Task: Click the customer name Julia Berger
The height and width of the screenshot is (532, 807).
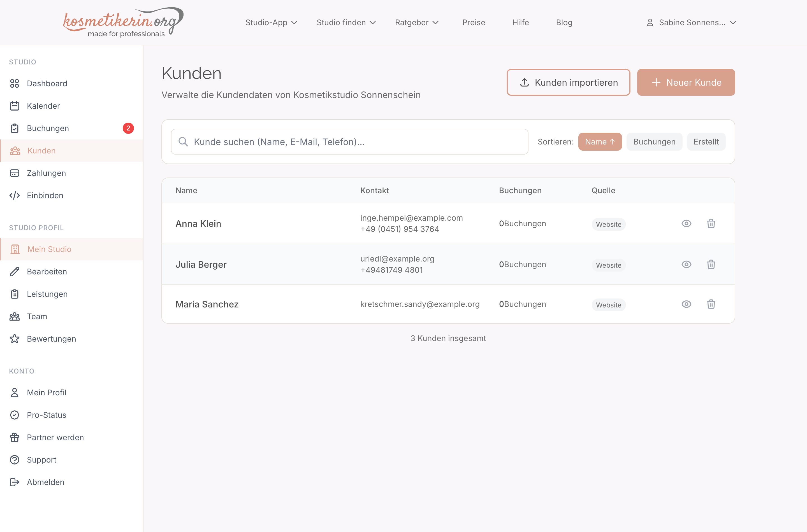Action: tap(201, 264)
